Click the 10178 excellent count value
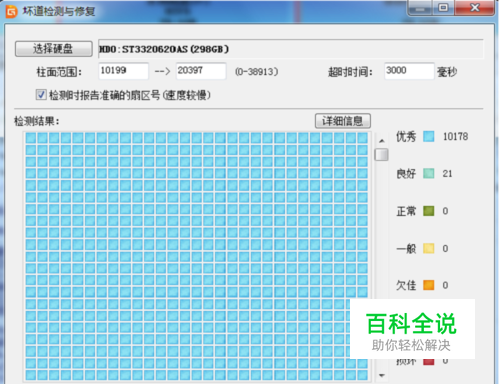This screenshot has width=500, height=384. [x=455, y=136]
